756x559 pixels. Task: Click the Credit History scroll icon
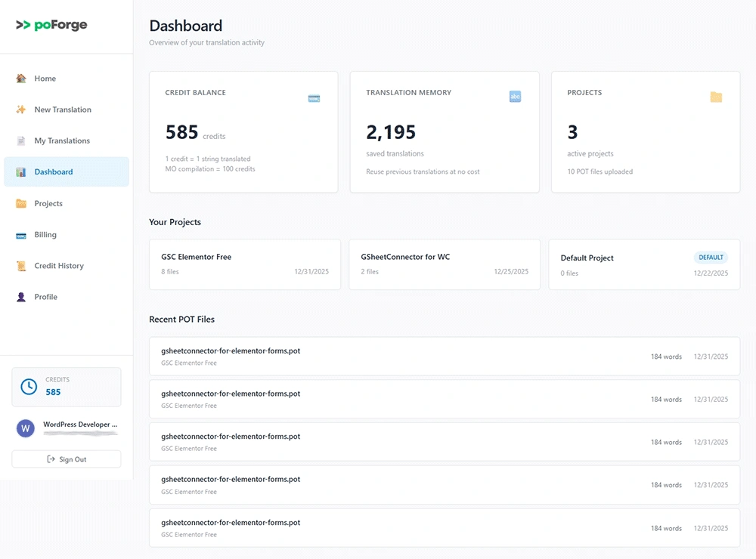point(21,266)
